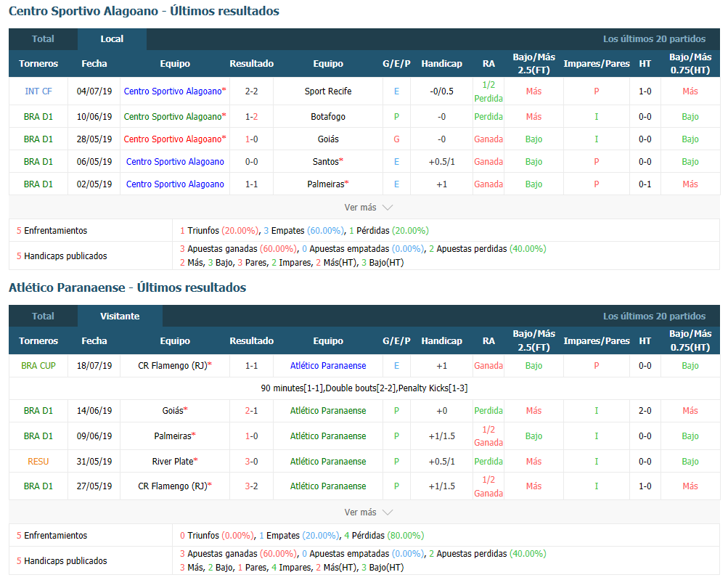Switch to Total tab for Centro Sportivo Alagoano

click(x=43, y=39)
